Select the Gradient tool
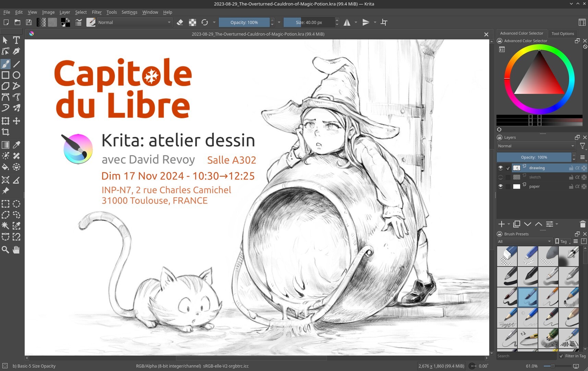 pos(5,145)
